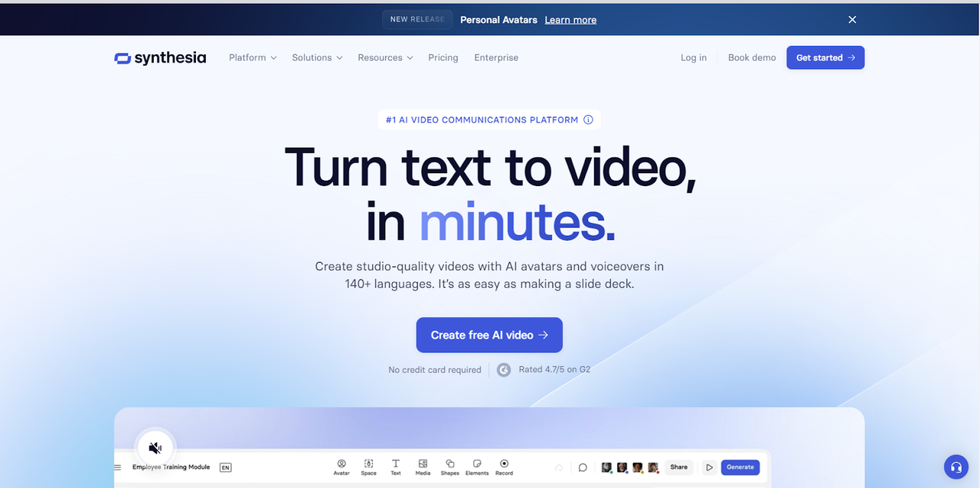The height and width of the screenshot is (488, 980).
Task: Open the headset support chat button
Action: (955, 467)
